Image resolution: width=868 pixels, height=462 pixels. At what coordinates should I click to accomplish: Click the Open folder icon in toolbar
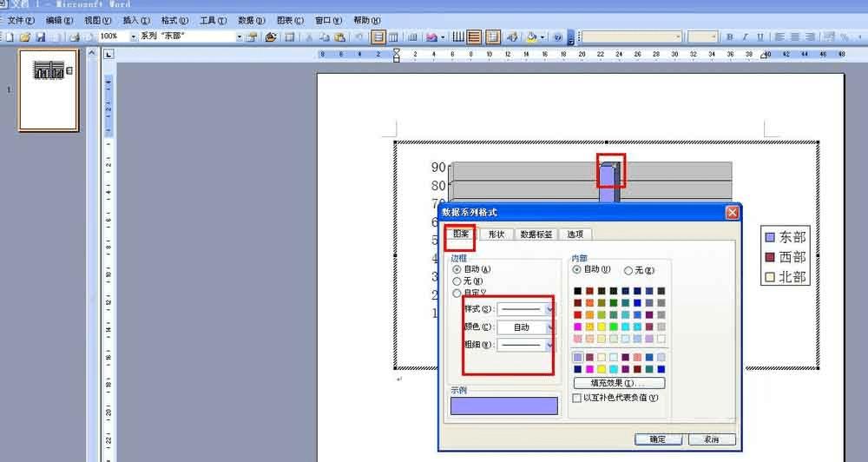[x=25, y=37]
